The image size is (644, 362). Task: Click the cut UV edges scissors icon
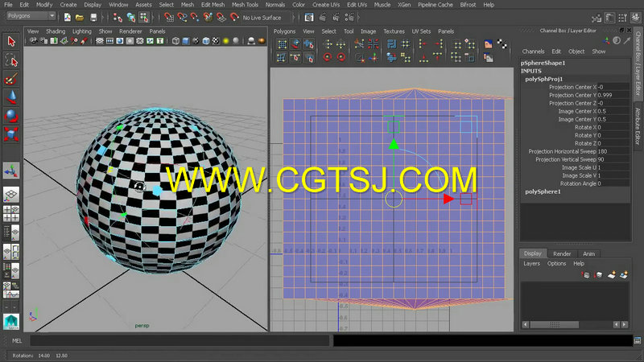[x=359, y=43]
